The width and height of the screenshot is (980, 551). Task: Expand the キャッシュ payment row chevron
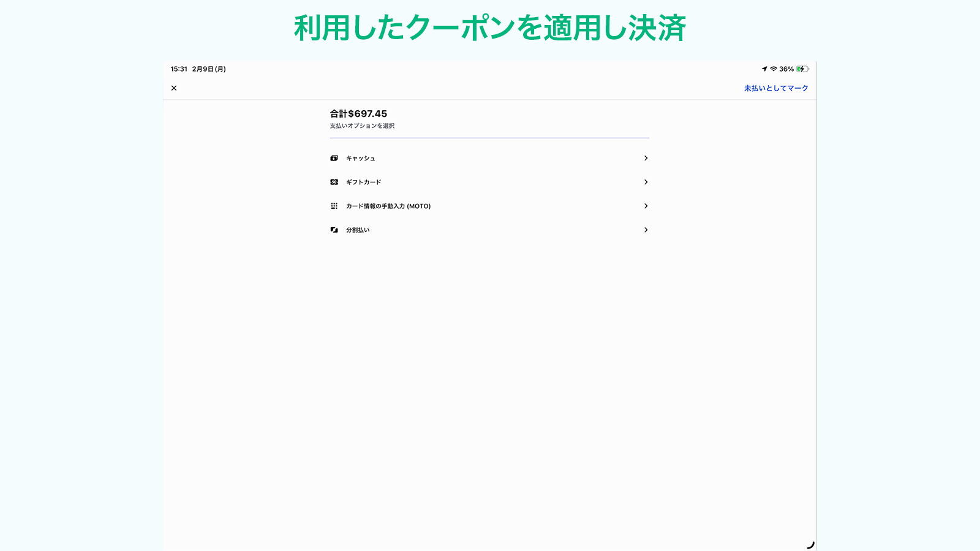point(646,158)
